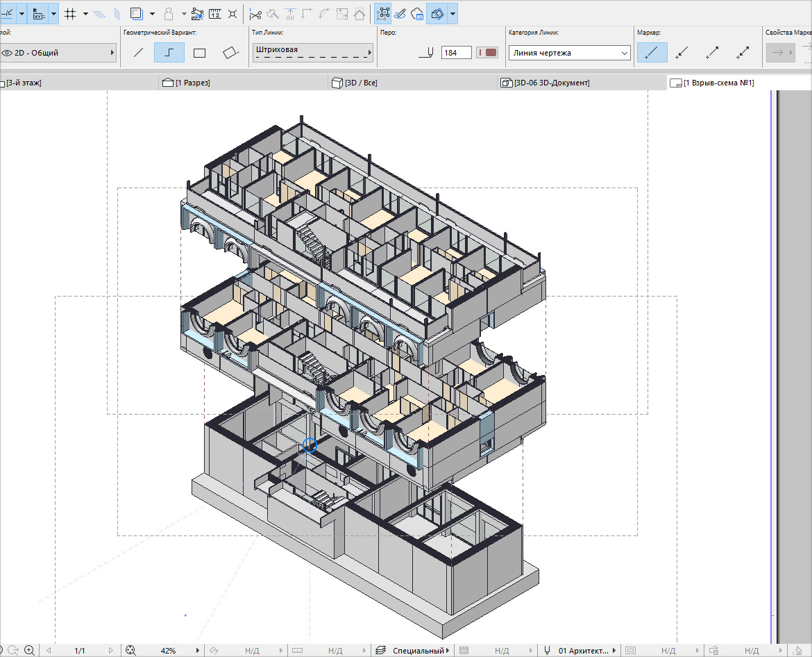Click the grayed gravity stamp icon

pyautogui.click(x=169, y=14)
